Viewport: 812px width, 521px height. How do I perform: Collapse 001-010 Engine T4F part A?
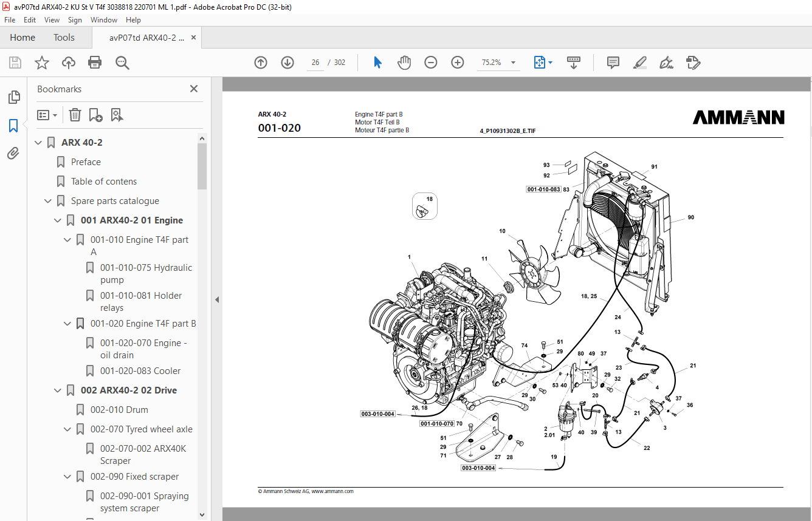[68, 240]
